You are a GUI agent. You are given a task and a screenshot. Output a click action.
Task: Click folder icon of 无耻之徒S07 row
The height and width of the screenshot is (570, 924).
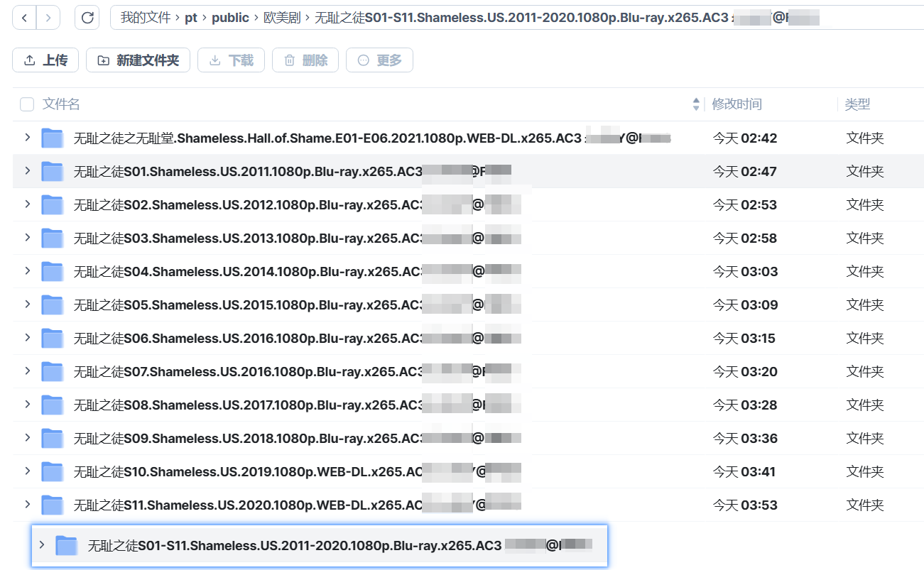53,371
